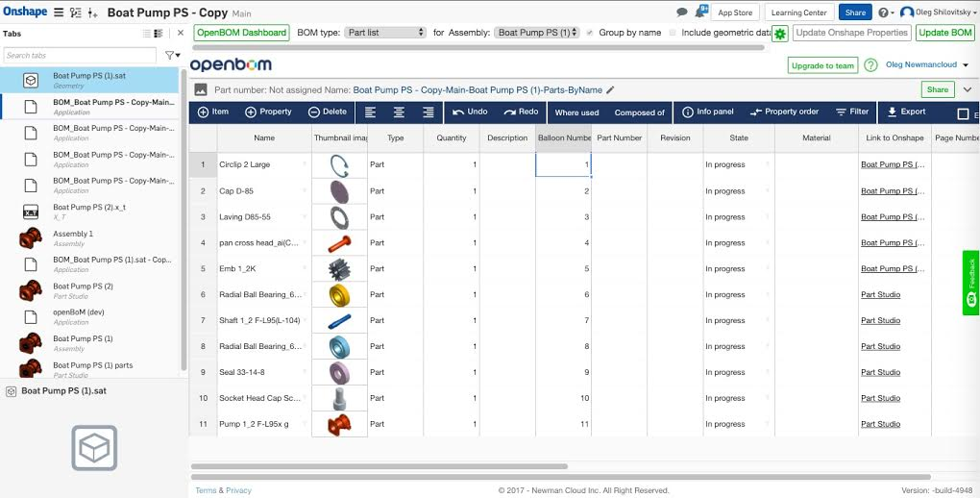
Task: Toggle the Group by name checkbox
Action: point(589,33)
